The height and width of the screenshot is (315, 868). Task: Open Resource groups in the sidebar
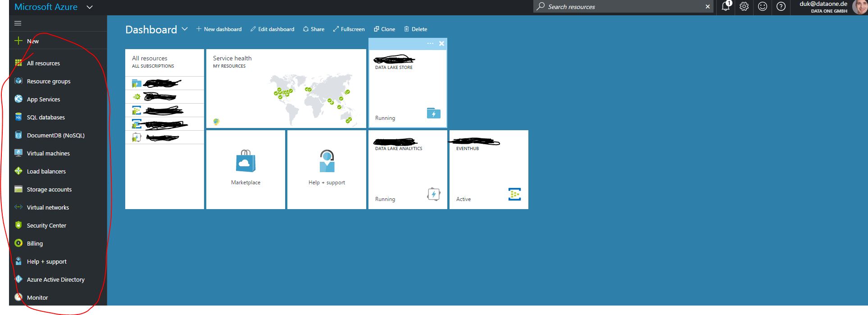point(48,82)
